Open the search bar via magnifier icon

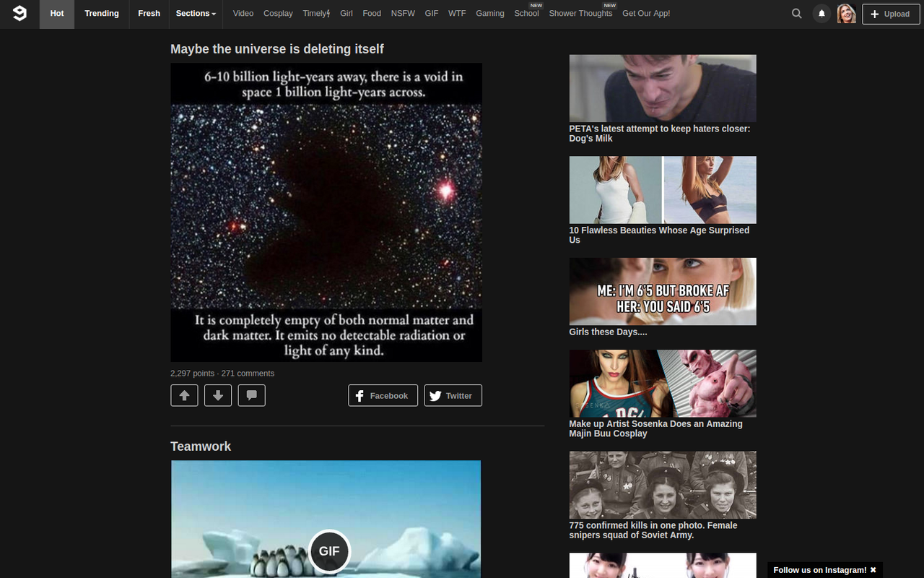click(x=796, y=13)
